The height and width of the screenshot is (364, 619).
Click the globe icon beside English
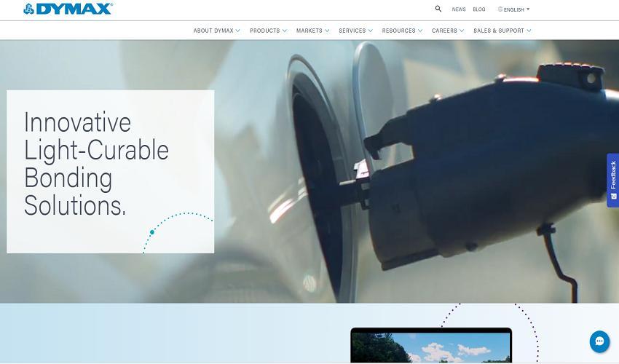coord(500,9)
